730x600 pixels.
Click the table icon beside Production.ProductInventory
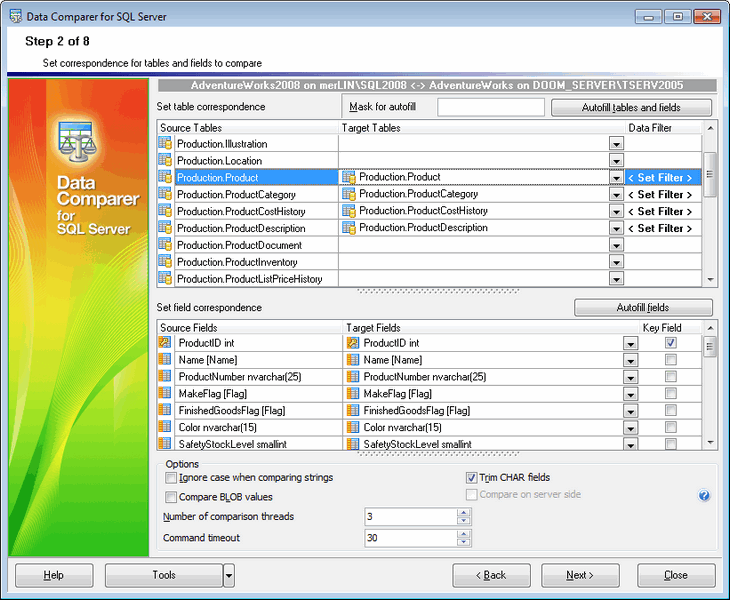165,261
